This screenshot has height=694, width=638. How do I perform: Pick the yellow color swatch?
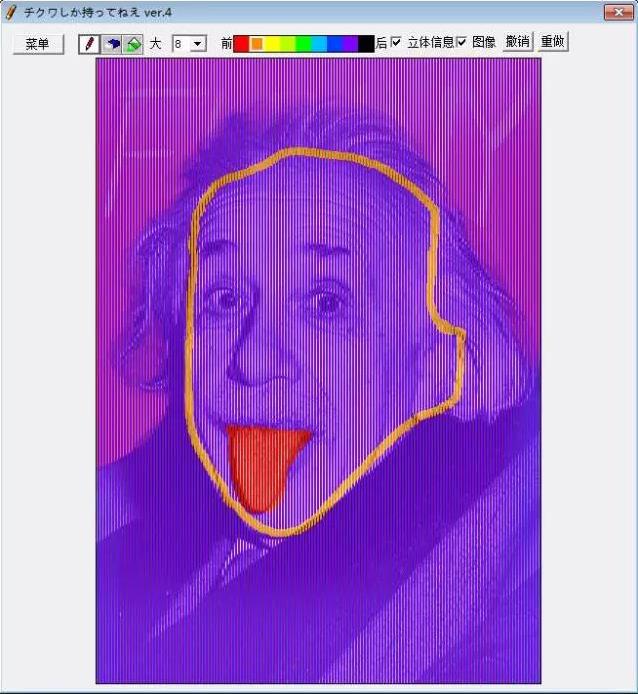273,44
